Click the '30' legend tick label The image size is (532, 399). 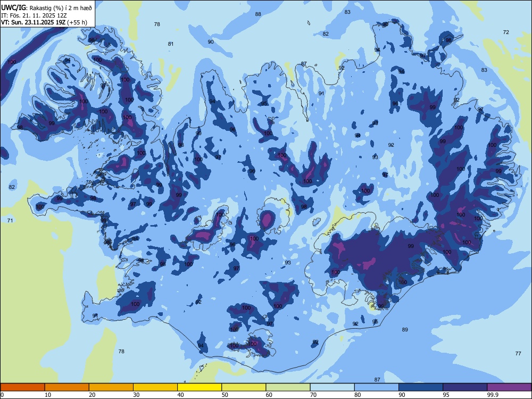pos(136,395)
